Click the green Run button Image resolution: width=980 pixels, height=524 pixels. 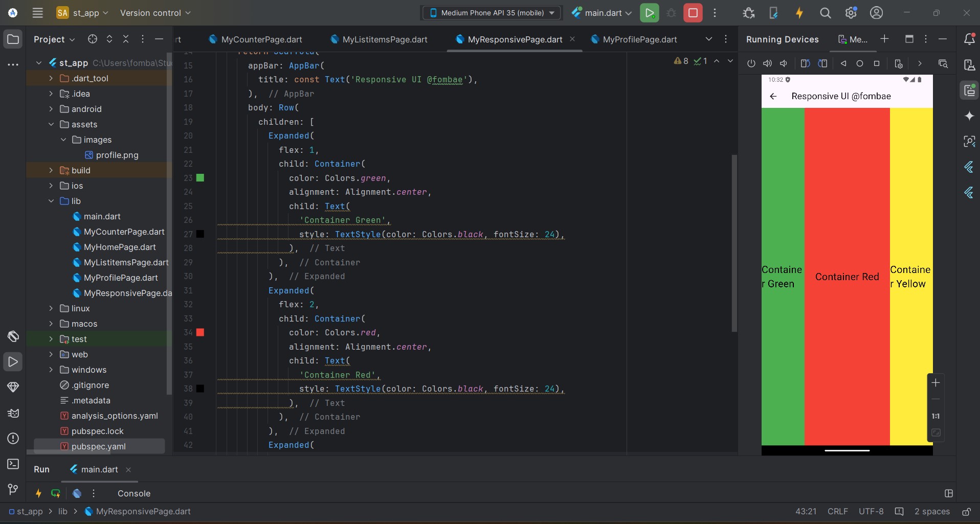649,13
